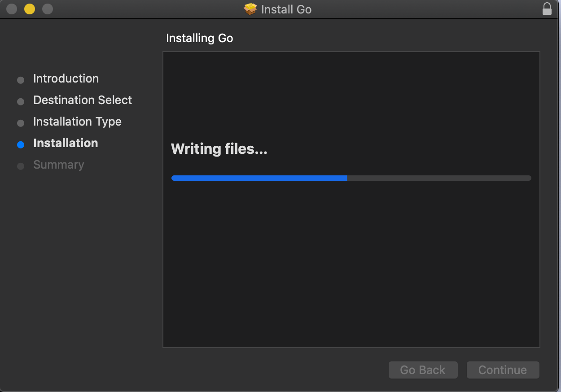
Task: Click the blue filled portion of progress bar
Action: pyautogui.click(x=259, y=178)
